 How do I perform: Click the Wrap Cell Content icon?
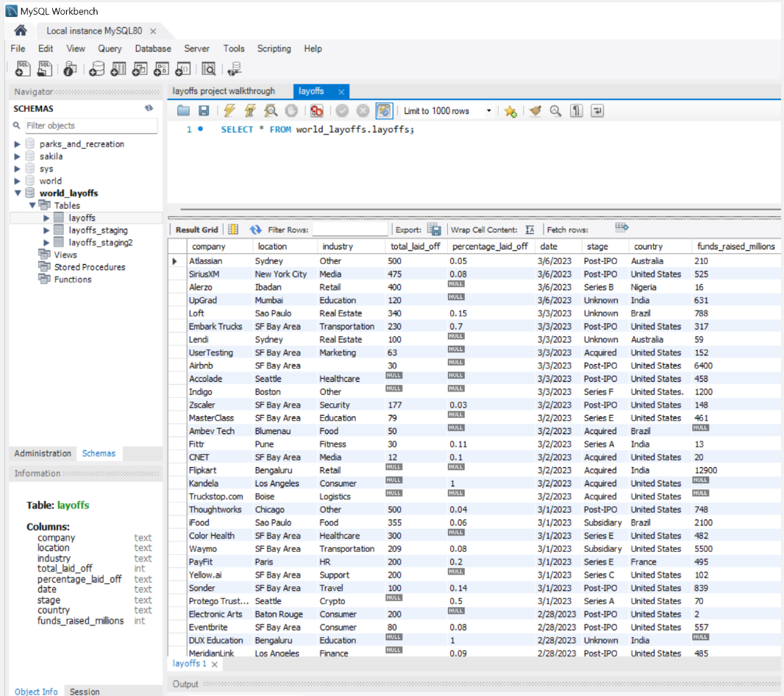coord(530,227)
